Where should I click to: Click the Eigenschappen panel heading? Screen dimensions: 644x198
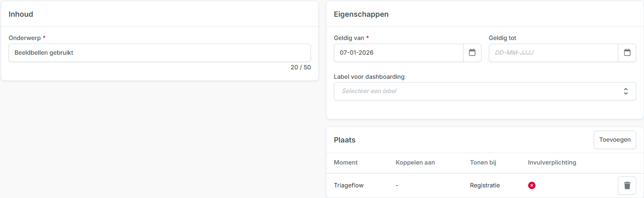click(361, 14)
